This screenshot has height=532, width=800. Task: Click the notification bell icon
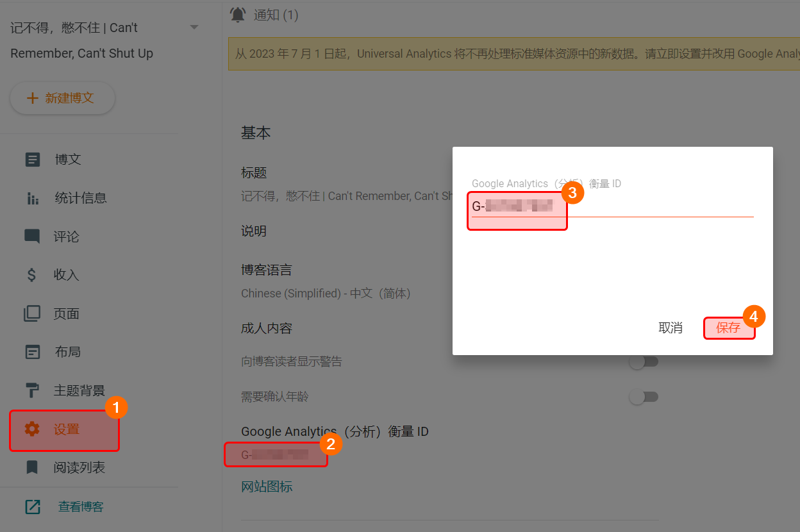click(238, 15)
